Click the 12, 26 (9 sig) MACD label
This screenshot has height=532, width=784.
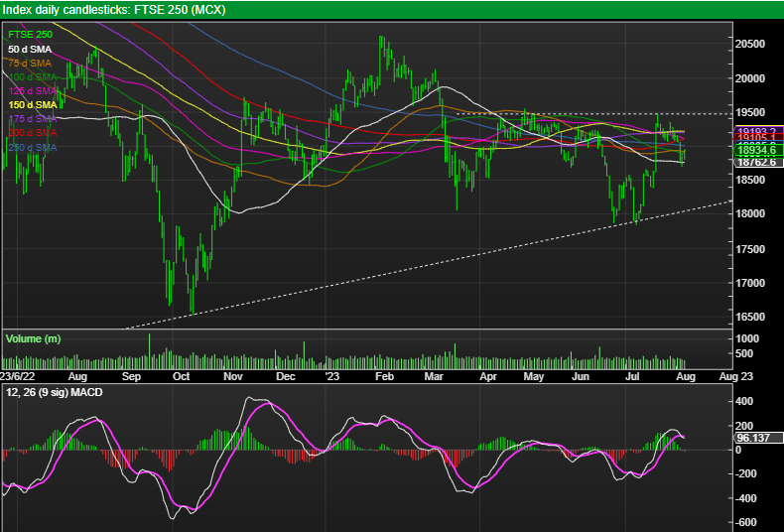[55, 392]
